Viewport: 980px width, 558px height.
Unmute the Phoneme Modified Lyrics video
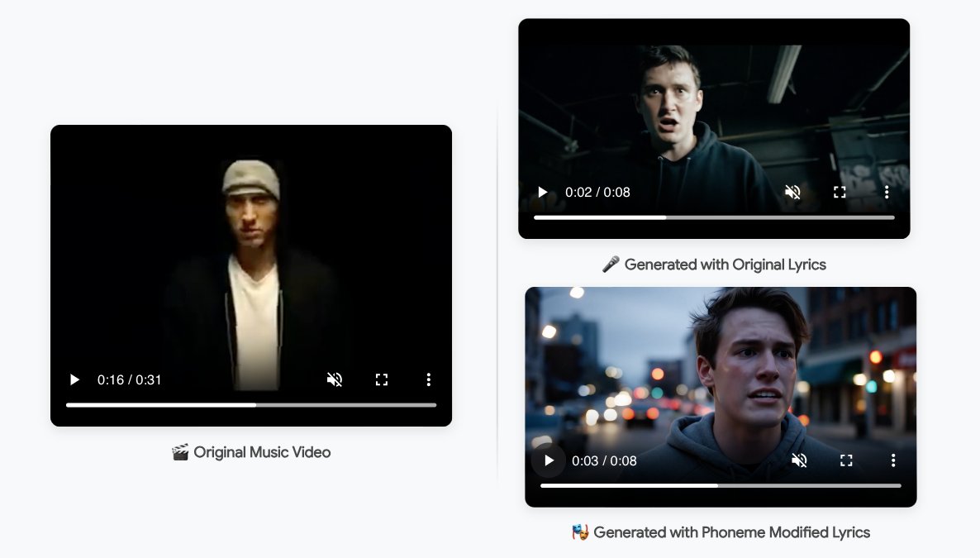click(x=799, y=460)
